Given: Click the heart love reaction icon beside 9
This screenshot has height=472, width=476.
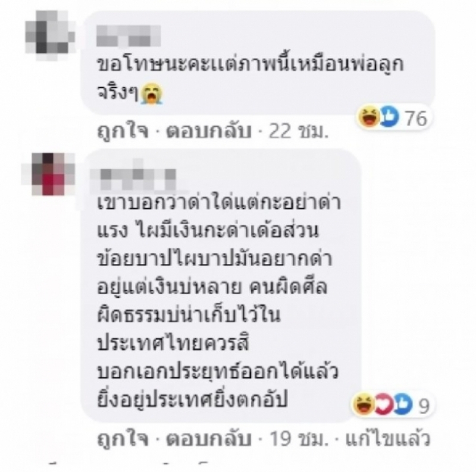Looking at the screenshot, I should 383,404.
